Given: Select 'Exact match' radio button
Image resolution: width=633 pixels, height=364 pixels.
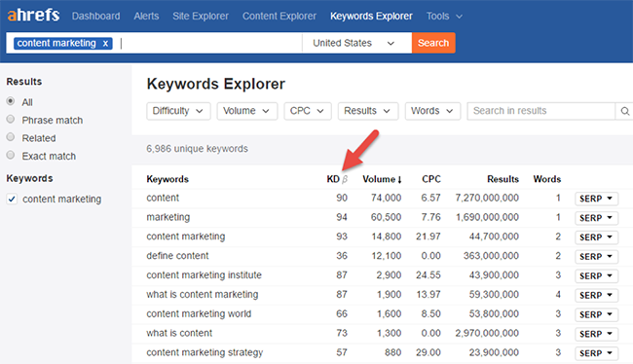Looking at the screenshot, I should pos(11,155).
